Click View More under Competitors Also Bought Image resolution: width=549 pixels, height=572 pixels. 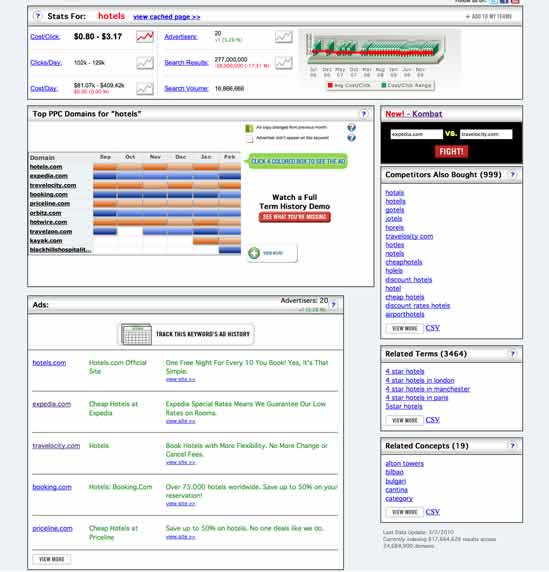(405, 328)
